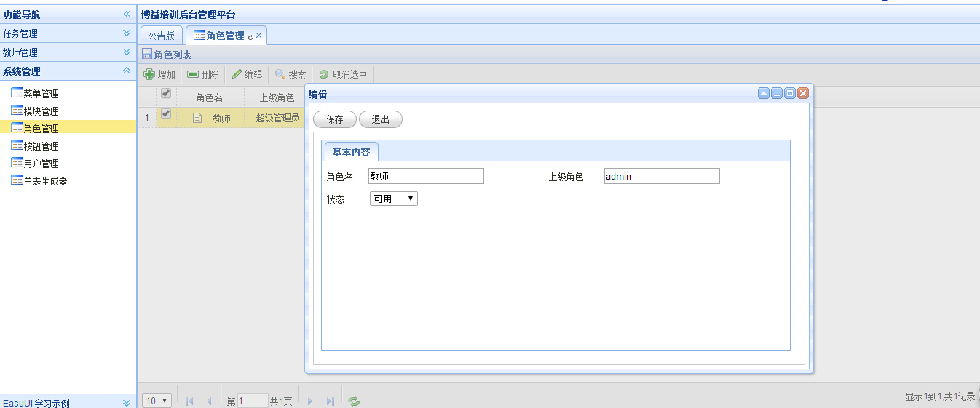Click the 上级角色 input field containing admin
The height and width of the screenshot is (408, 980).
(x=662, y=176)
